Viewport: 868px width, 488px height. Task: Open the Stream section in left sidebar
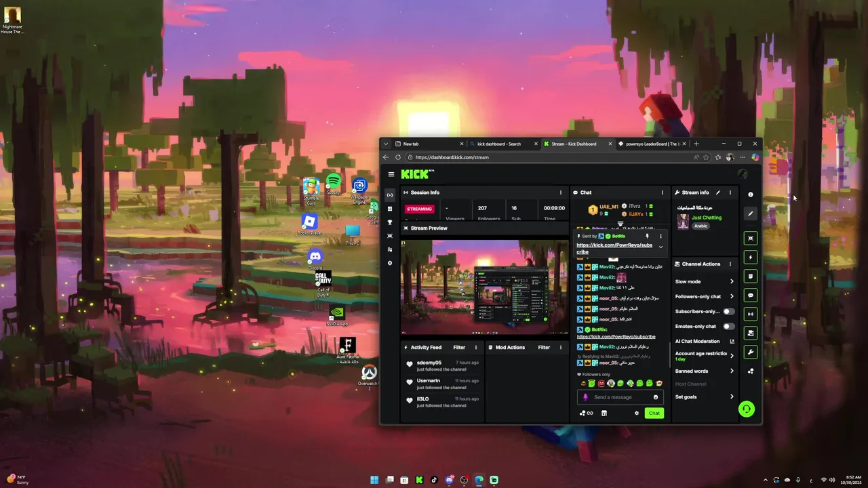(x=390, y=195)
